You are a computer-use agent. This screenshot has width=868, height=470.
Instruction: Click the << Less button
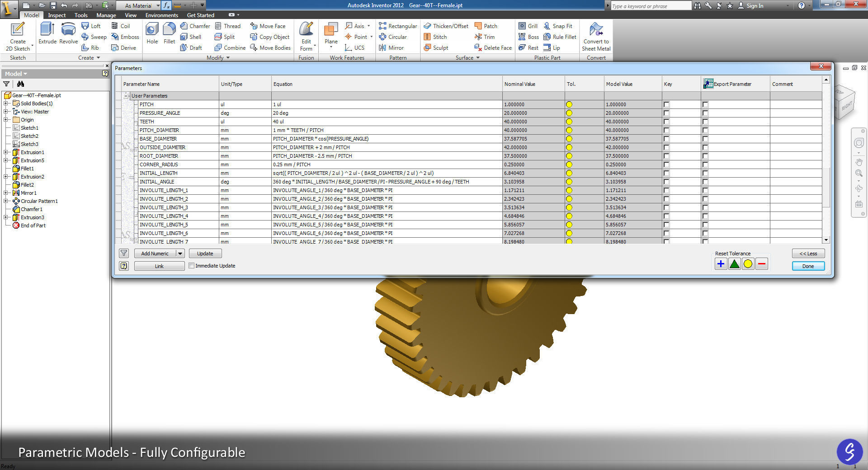[x=808, y=253]
